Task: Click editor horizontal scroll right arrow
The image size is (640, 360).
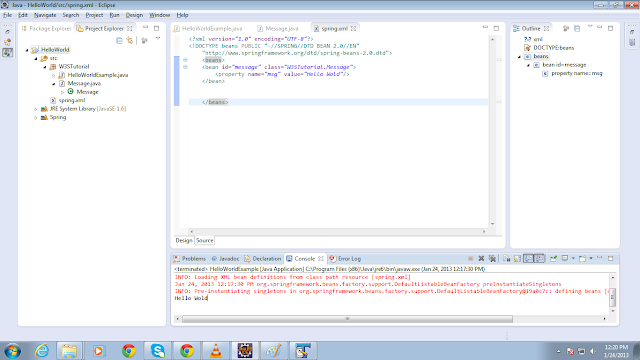Action: point(484,231)
